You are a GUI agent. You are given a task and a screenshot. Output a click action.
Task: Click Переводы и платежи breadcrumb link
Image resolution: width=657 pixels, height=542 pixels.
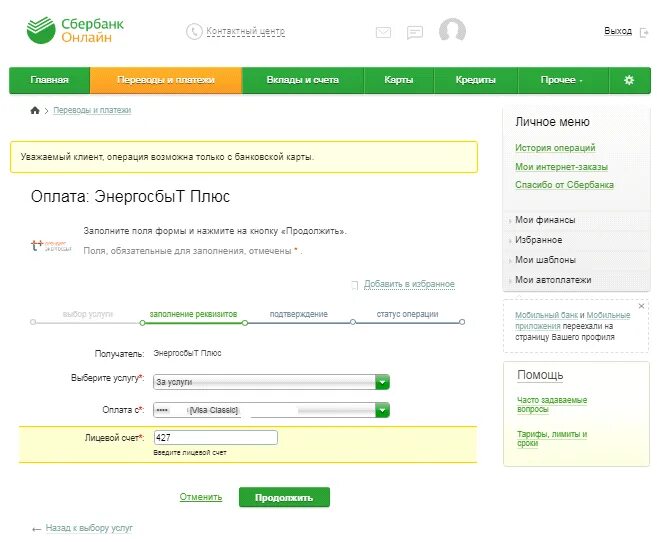pos(92,110)
